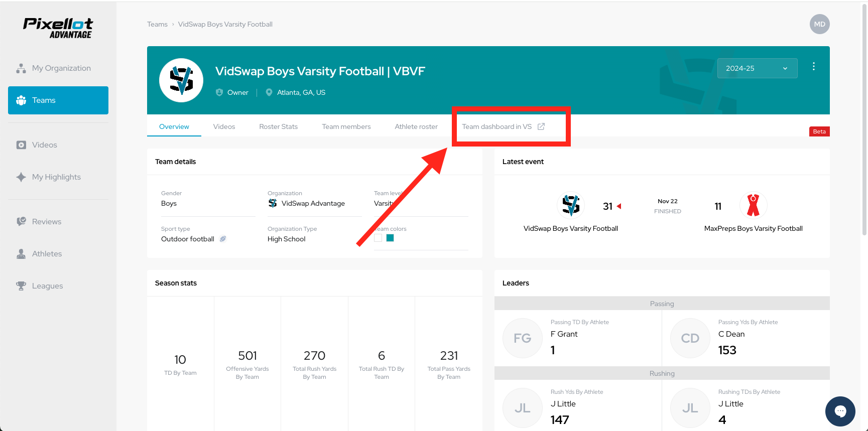Click the VidSwap Boys Varsity Football breadcrumb
The image size is (868, 431).
(225, 24)
